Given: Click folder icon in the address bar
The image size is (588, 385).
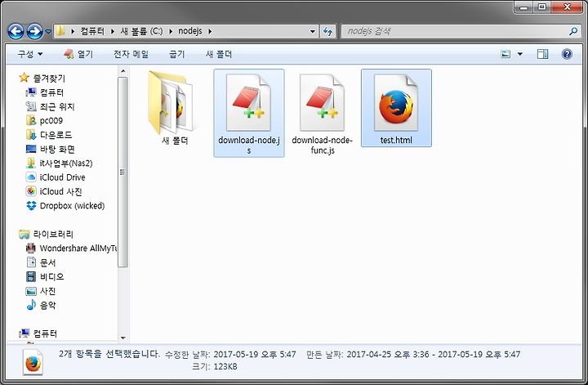Looking at the screenshot, I should click(x=60, y=31).
